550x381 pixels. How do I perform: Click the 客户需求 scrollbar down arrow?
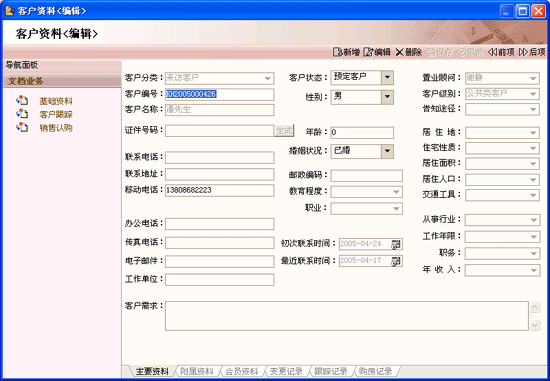coord(535,325)
